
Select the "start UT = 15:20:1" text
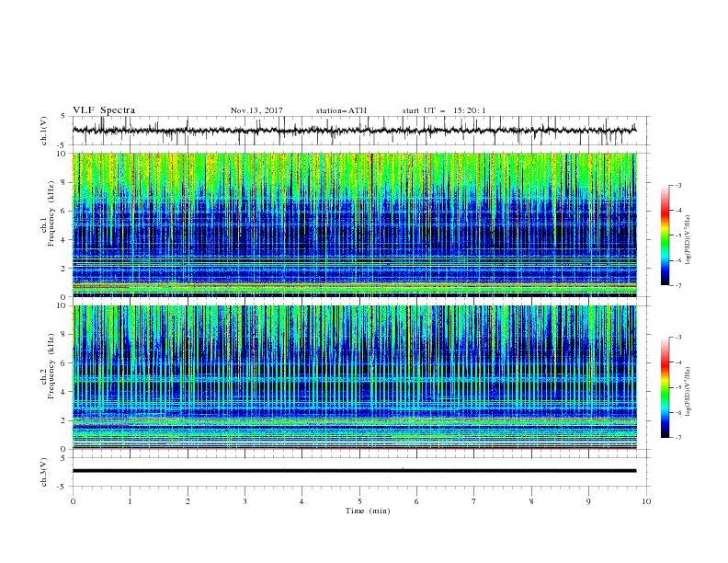click(444, 110)
